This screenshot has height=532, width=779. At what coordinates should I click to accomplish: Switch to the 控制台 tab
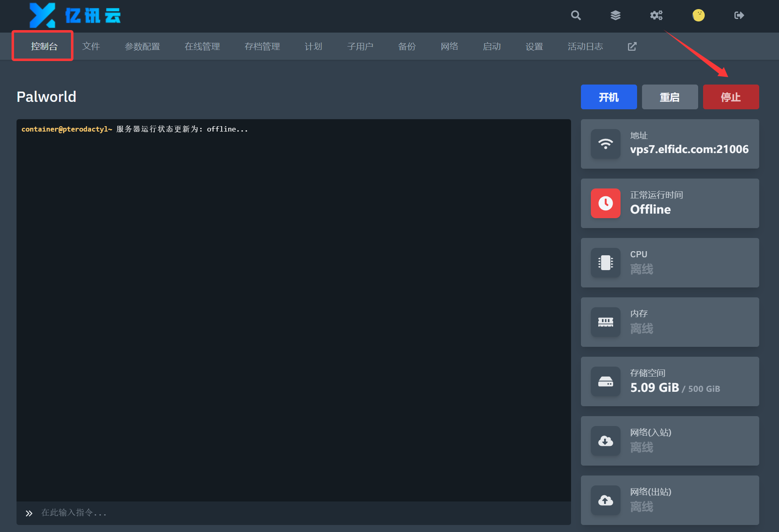[x=44, y=46]
